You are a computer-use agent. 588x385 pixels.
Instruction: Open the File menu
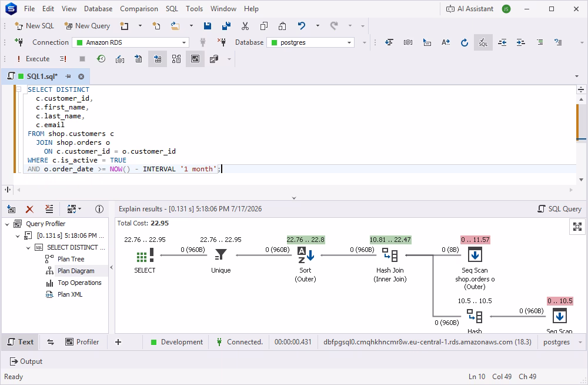click(x=29, y=9)
